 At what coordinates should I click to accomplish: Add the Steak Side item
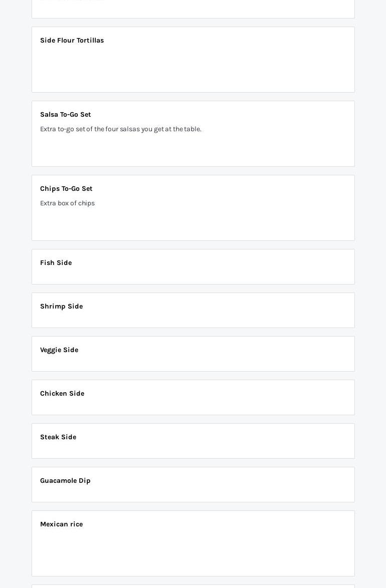point(193,441)
